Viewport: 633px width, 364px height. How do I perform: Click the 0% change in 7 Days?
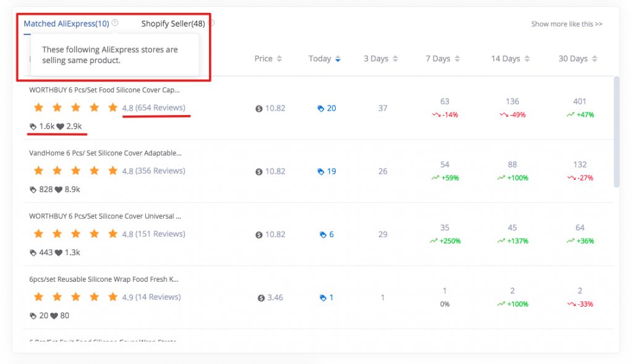coord(444,304)
